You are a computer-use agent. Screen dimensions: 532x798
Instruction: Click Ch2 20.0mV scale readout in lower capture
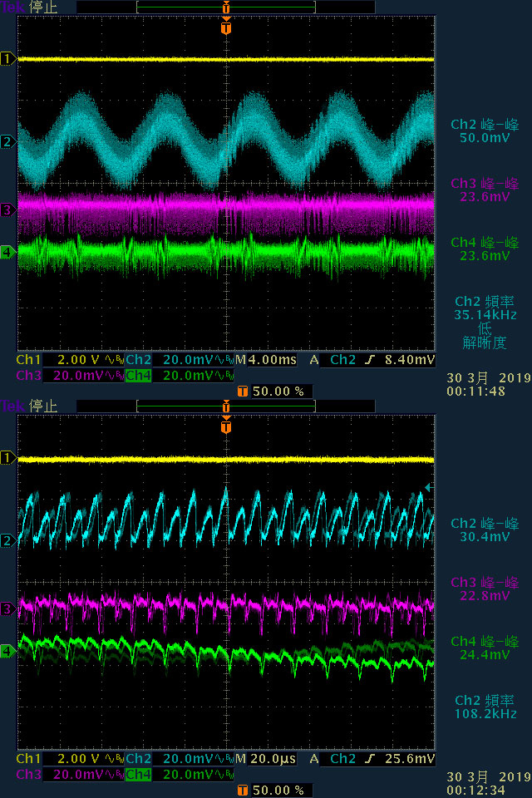pyautogui.click(x=180, y=759)
